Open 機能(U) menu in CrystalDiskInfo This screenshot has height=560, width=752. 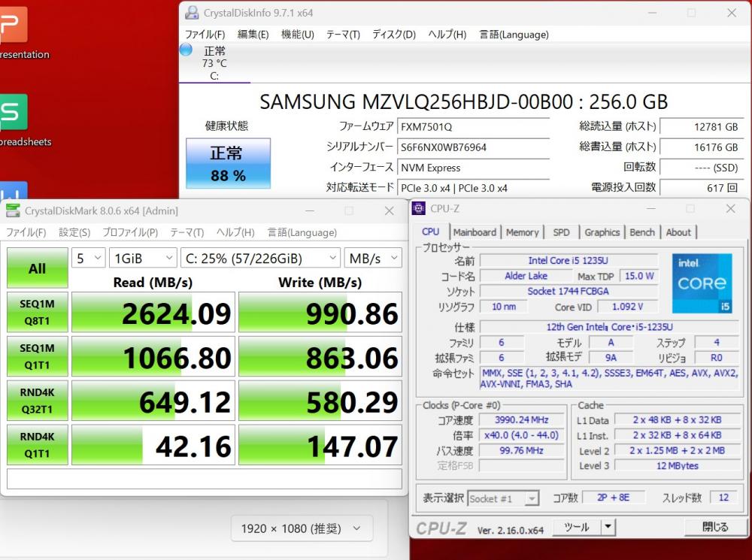tap(297, 35)
